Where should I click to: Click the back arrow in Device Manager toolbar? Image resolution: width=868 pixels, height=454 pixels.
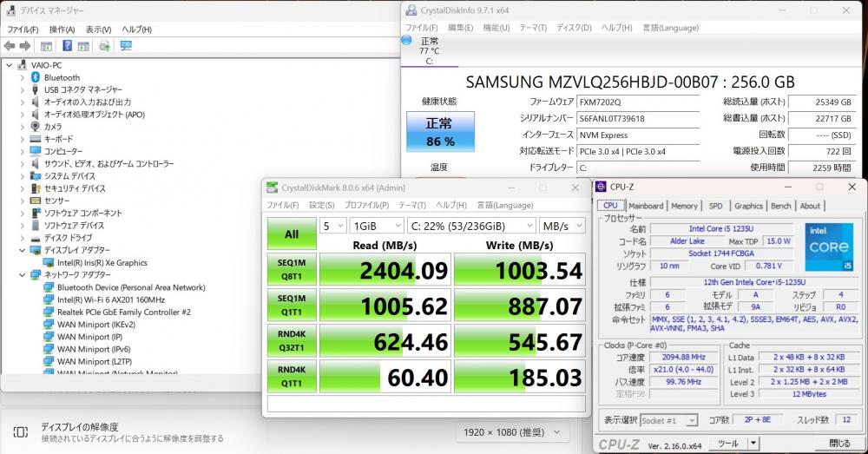click(10, 46)
